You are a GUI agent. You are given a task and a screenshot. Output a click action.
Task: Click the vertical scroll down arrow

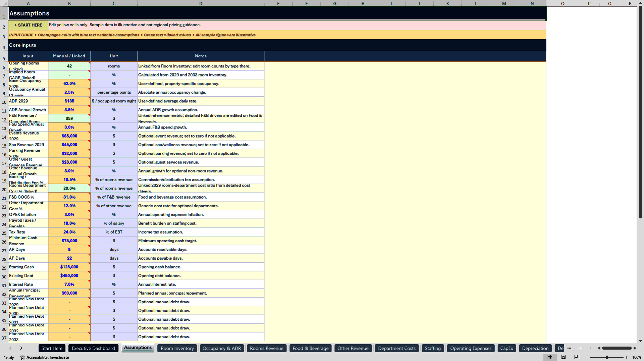tap(640, 341)
